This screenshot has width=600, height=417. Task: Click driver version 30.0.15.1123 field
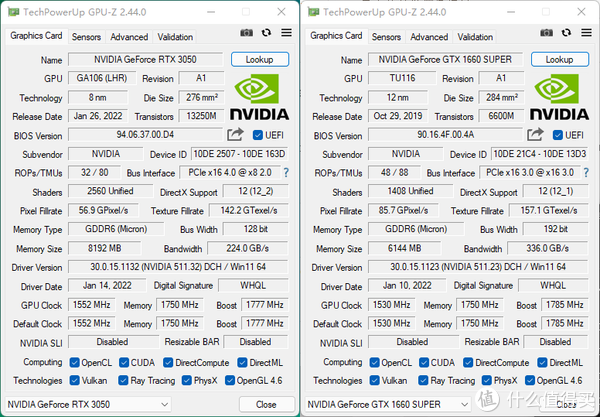pyautogui.click(x=478, y=267)
